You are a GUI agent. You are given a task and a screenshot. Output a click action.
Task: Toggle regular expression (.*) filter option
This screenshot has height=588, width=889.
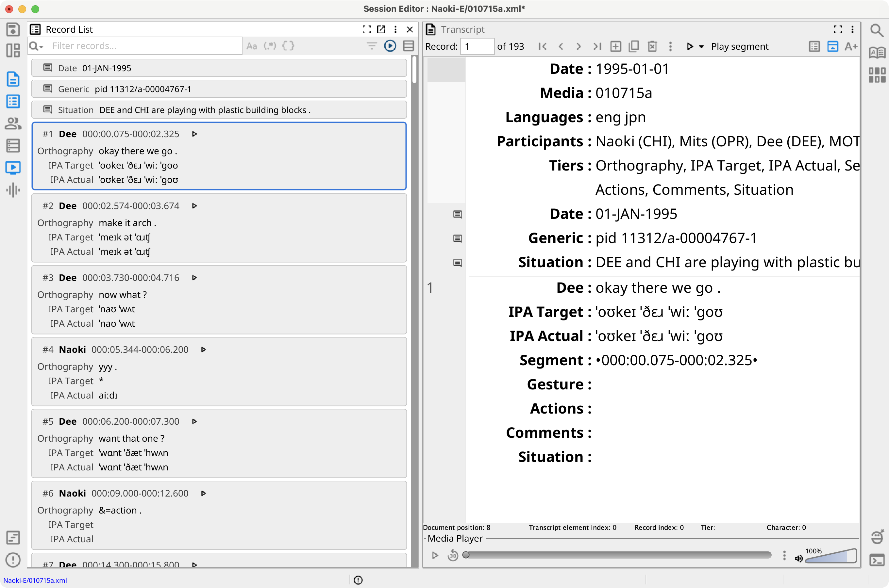point(270,46)
